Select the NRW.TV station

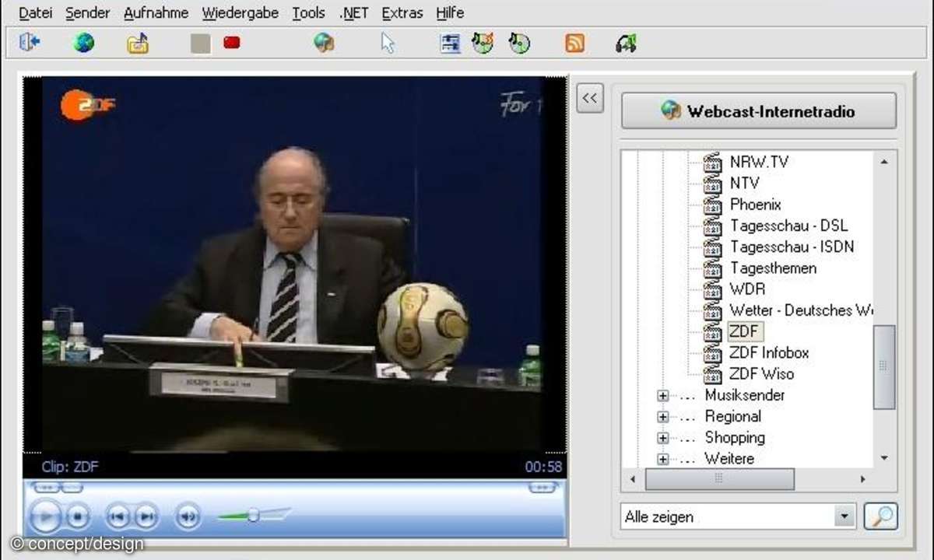coord(759,163)
